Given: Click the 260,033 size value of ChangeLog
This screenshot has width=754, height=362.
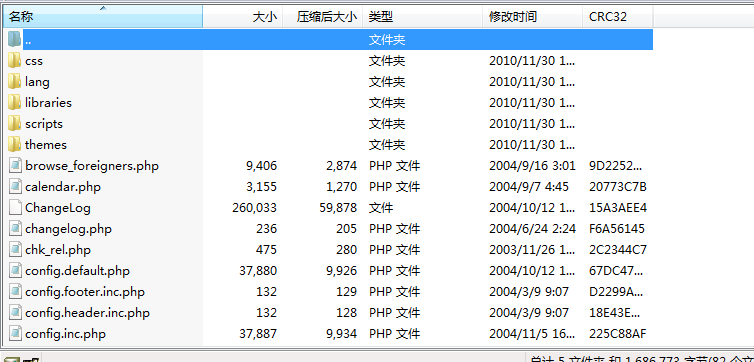Looking at the screenshot, I should 254,208.
